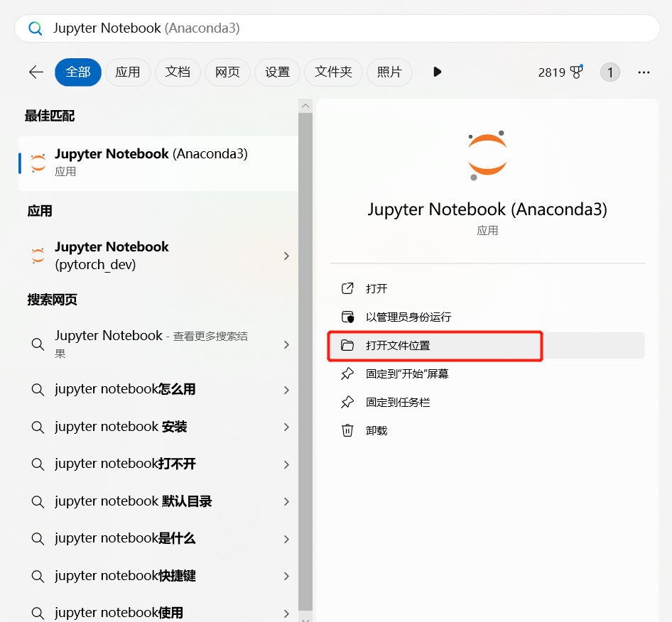Click the Jupyter icon beside the Anaconda3 result

tap(38, 163)
